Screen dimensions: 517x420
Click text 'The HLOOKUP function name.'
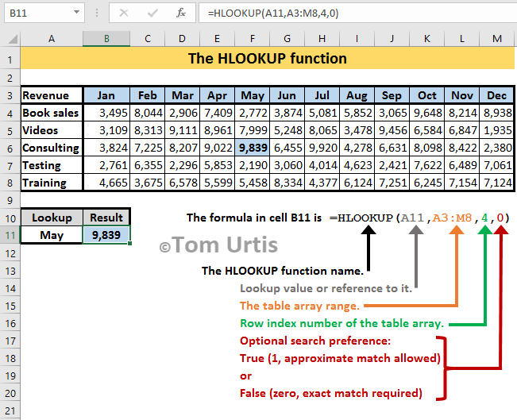(283, 271)
